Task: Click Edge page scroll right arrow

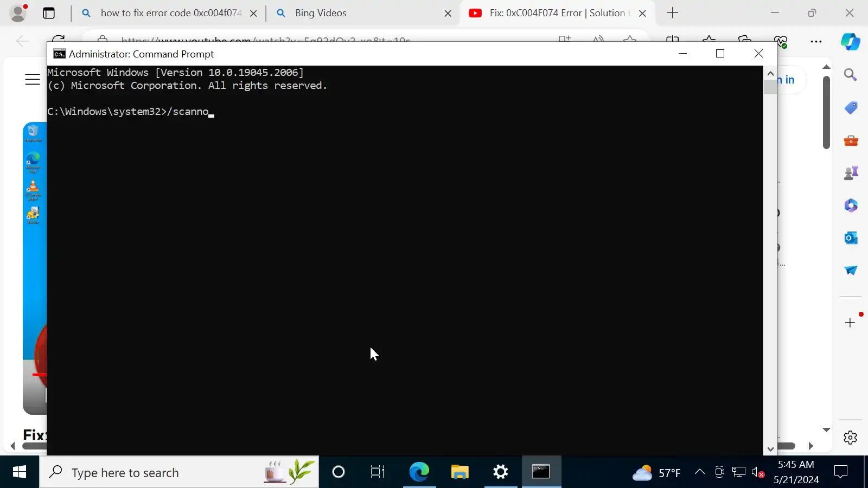Action: tap(810, 446)
